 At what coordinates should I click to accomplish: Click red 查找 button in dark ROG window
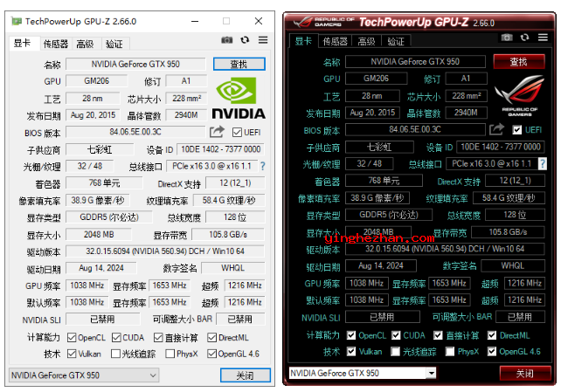(519, 61)
